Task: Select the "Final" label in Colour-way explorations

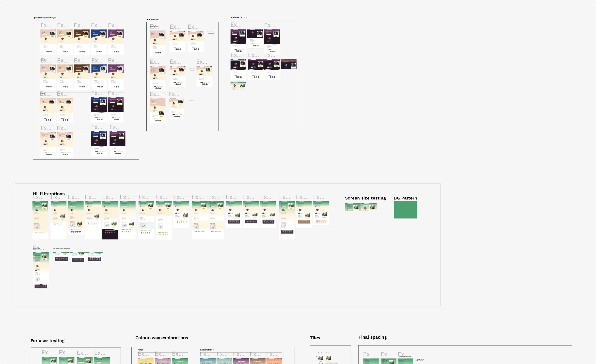Action: pyautogui.click(x=140, y=350)
